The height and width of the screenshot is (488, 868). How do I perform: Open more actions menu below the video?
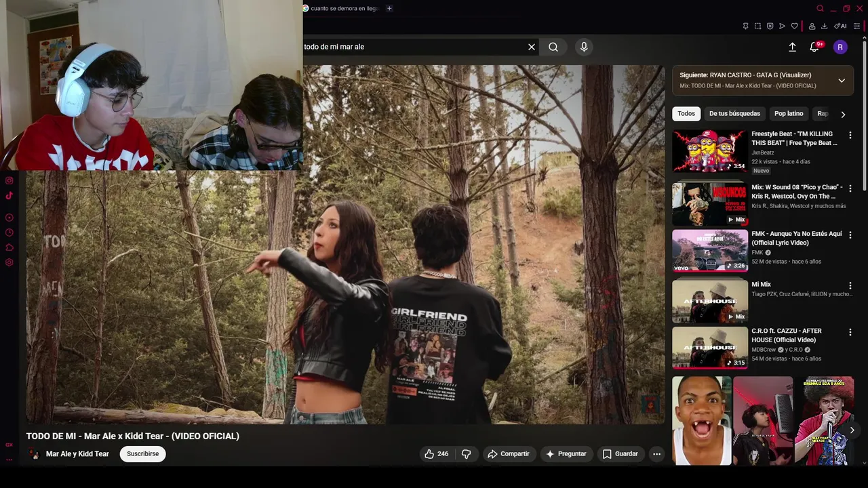pyautogui.click(x=656, y=454)
